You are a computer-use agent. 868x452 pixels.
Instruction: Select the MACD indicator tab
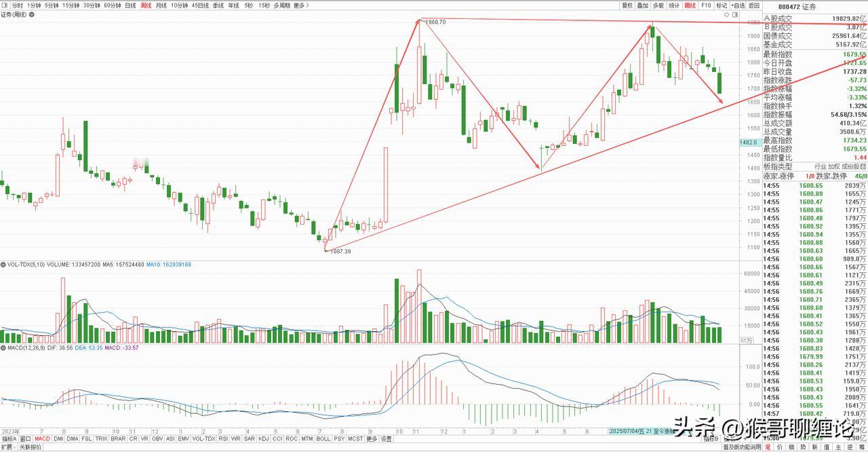(x=42, y=438)
